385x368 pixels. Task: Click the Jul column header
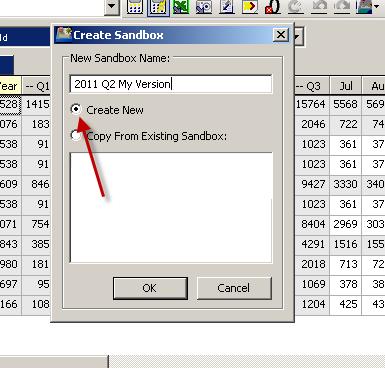click(346, 86)
